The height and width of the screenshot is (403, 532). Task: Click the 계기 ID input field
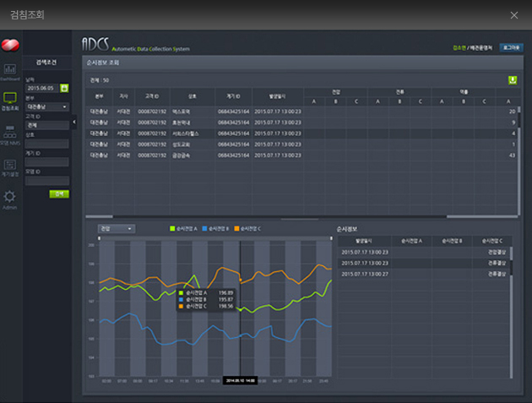[x=47, y=162]
